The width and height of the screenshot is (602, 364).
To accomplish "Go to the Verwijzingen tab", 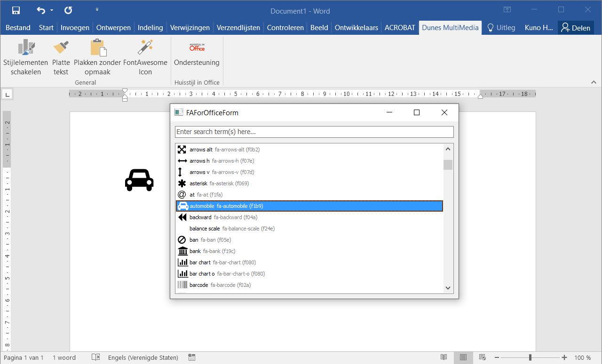I will click(x=190, y=28).
